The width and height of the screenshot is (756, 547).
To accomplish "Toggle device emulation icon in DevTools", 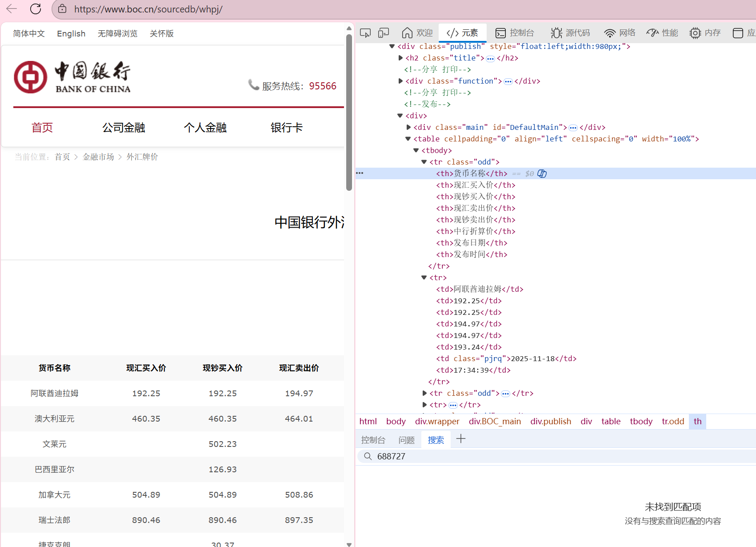I will 384,33.
